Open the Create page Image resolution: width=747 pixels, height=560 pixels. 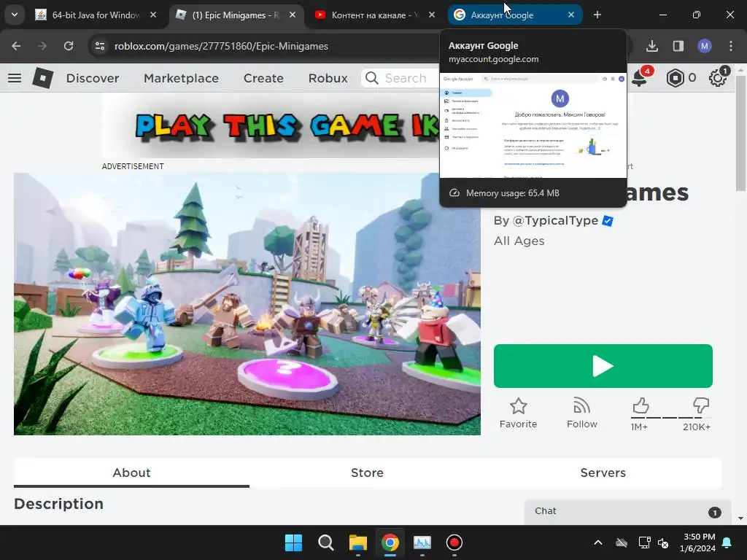[263, 78]
